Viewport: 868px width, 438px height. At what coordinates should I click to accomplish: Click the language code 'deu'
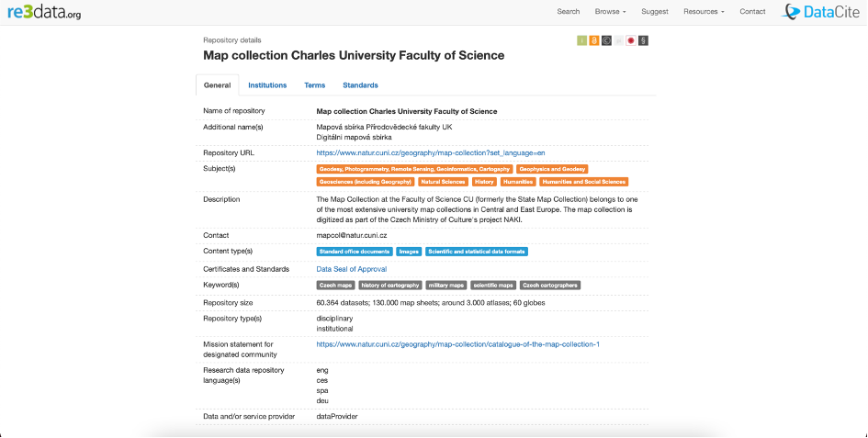pos(322,401)
